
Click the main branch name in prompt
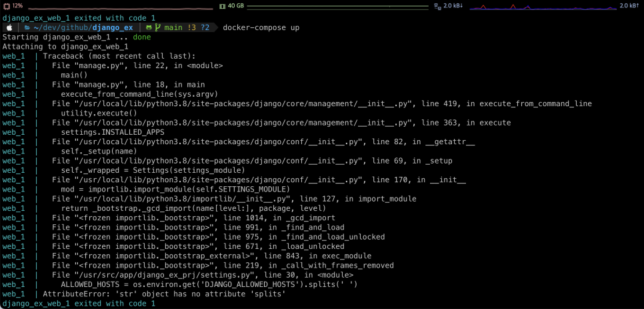173,27
